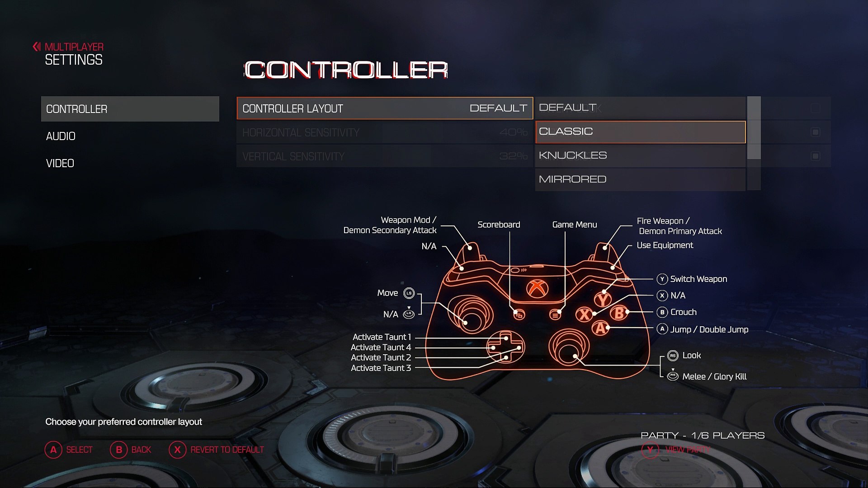Viewport: 868px width, 488px height.
Task: Select the CLASSIC controller layout
Action: pos(640,131)
